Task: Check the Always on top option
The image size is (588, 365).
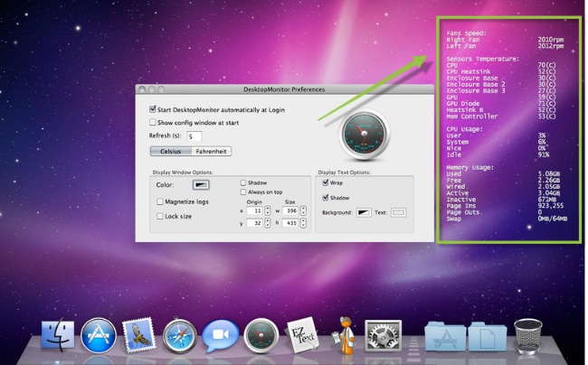Action: pos(243,192)
